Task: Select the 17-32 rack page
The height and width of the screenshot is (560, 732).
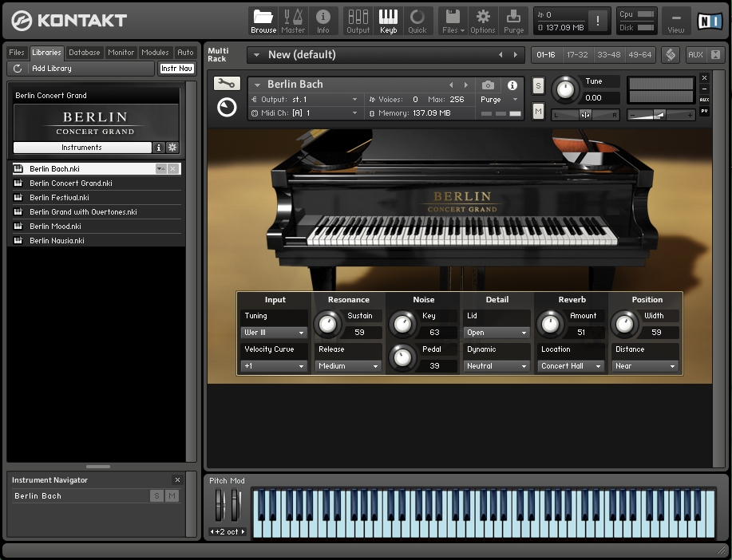Action: pyautogui.click(x=577, y=54)
